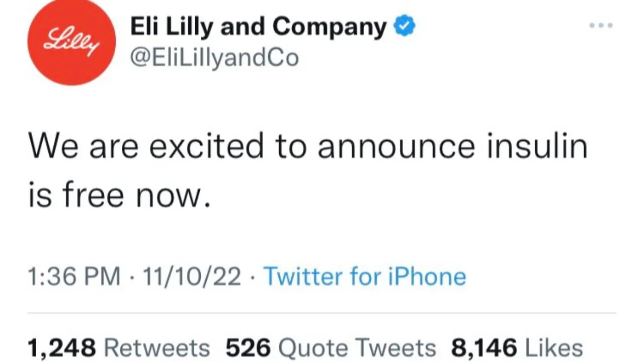The image size is (644, 362).
Task: Open the Eli Lilly and Company display name
Action: click(259, 27)
